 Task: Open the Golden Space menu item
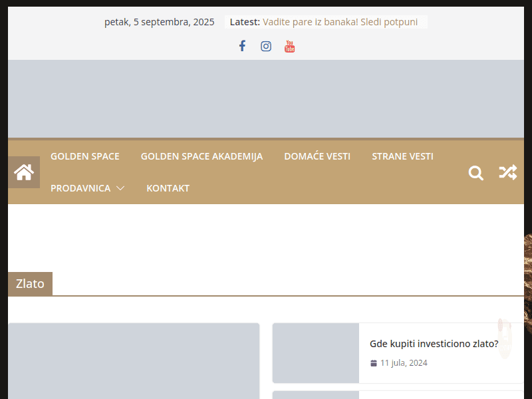pos(85,156)
